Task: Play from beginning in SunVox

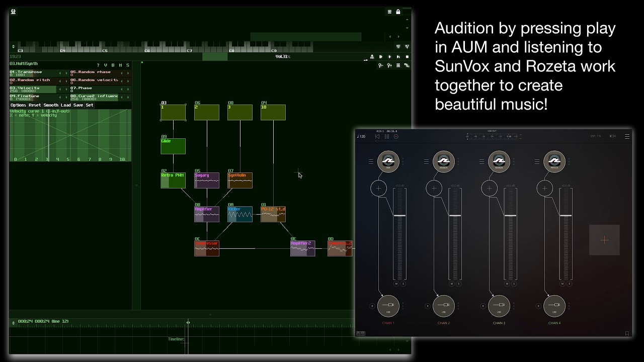Action: click(381, 57)
